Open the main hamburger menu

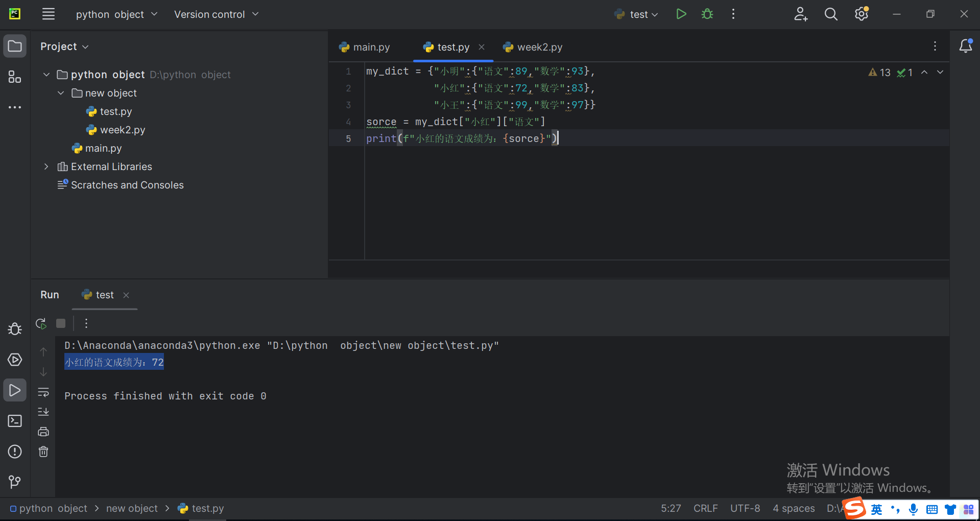pos(49,14)
